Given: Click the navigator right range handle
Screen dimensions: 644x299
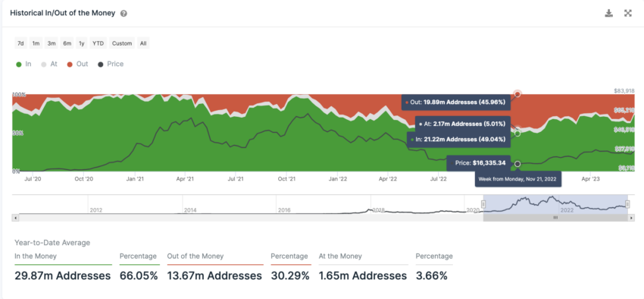Looking at the screenshot, I should [x=627, y=204].
